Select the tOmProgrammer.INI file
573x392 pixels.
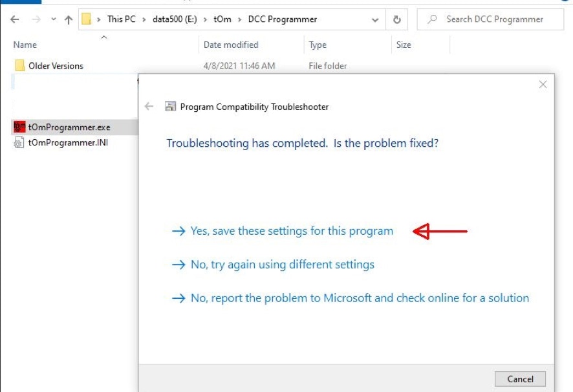tap(67, 142)
